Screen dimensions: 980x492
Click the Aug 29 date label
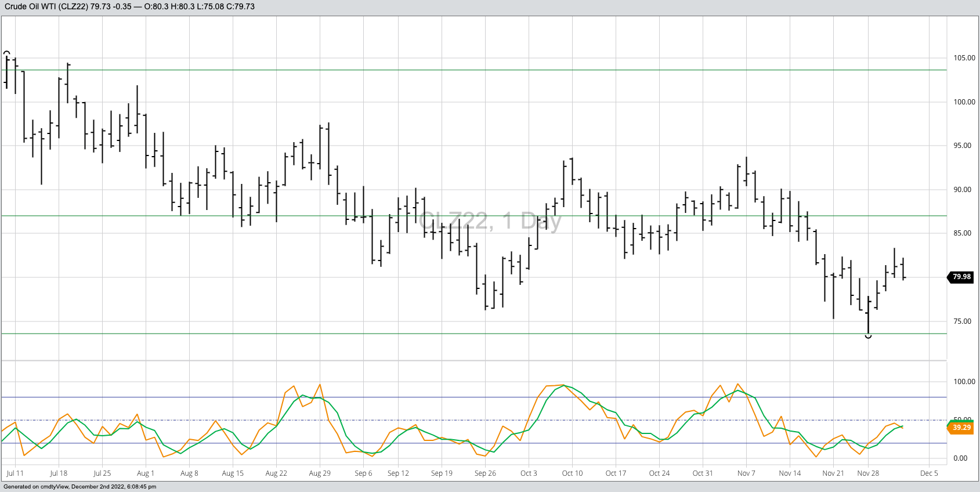(x=320, y=473)
